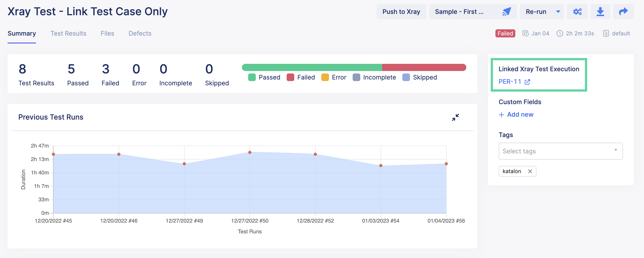The width and height of the screenshot is (644, 258).
Task: Click the share arrow icon in the header
Action: coord(623,11)
